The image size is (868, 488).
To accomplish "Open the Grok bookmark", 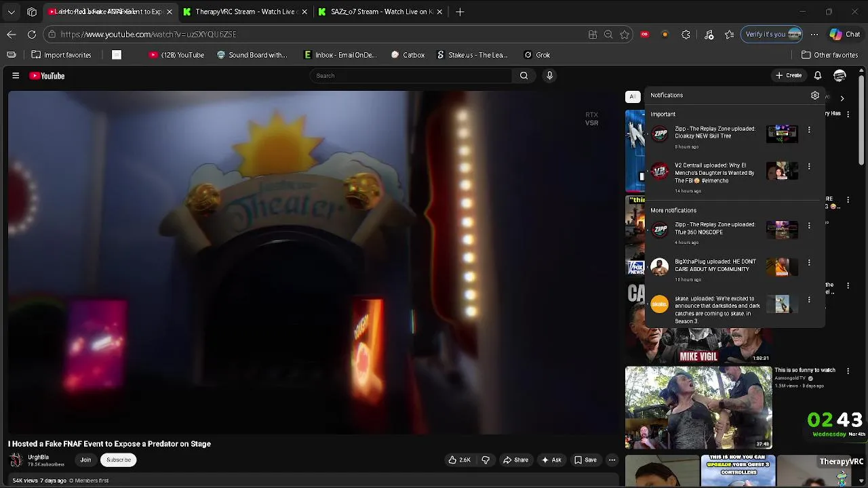I will point(537,55).
